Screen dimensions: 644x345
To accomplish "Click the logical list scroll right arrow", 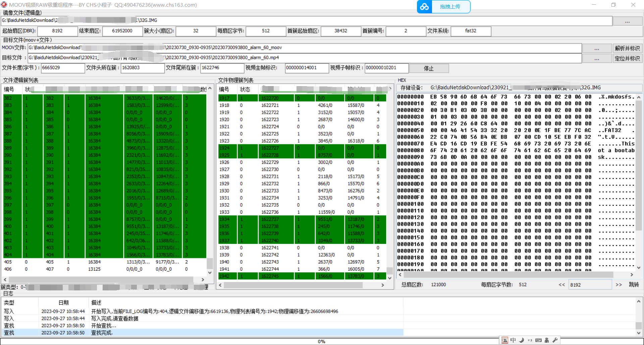I will 203,279.
